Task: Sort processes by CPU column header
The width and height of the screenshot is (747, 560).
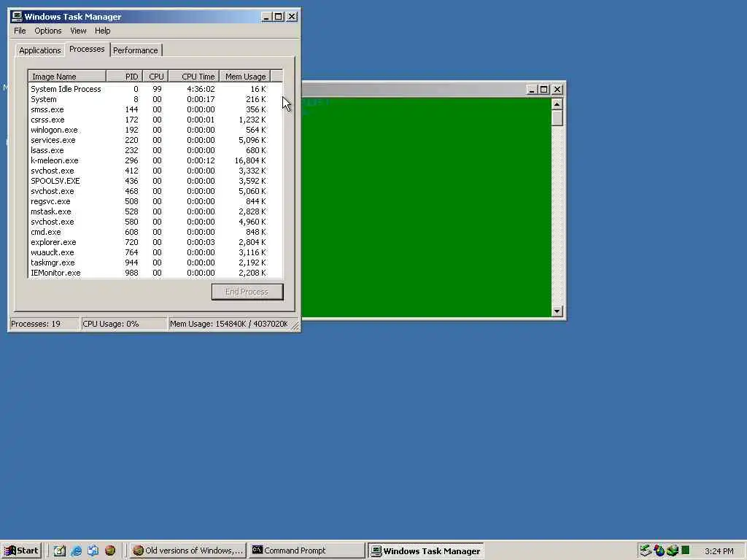Action: pos(155,76)
